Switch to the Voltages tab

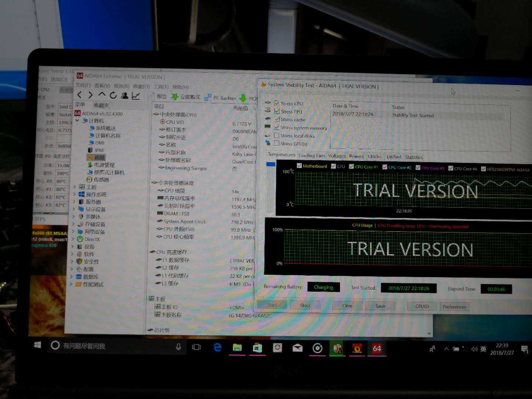(337, 156)
